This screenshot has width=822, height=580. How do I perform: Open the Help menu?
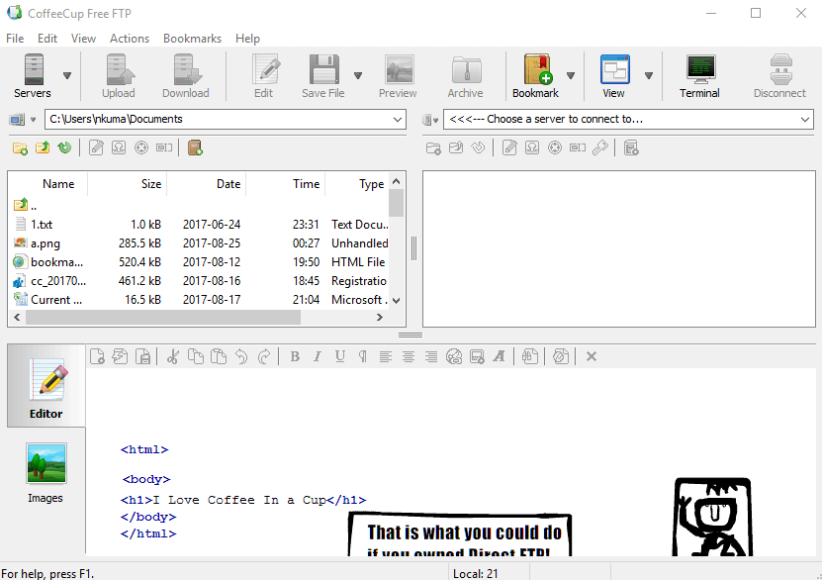point(247,38)
